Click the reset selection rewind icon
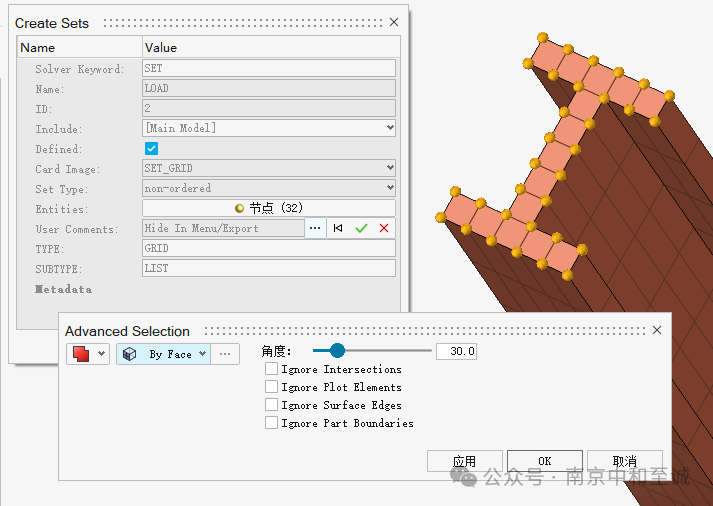 (x=338, y=228)
